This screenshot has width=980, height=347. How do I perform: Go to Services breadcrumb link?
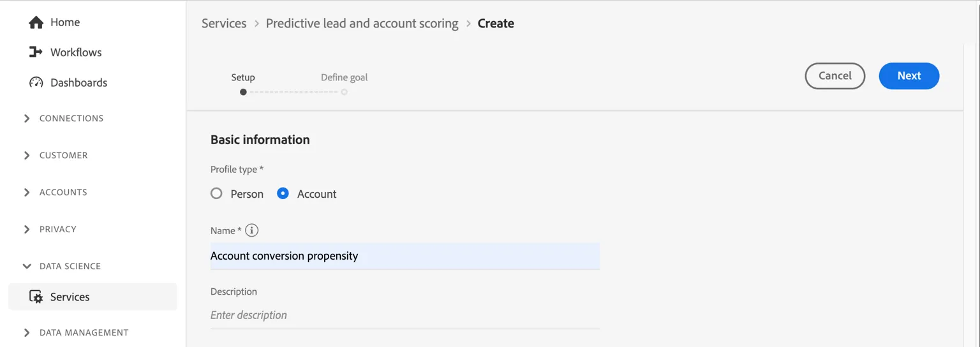(224, 24)
